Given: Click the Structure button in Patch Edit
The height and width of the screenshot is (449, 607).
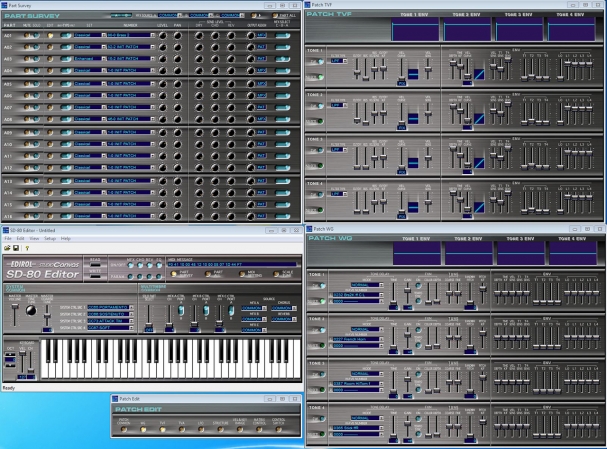Looking at the screenshot, I should click(x=220, y=429).
